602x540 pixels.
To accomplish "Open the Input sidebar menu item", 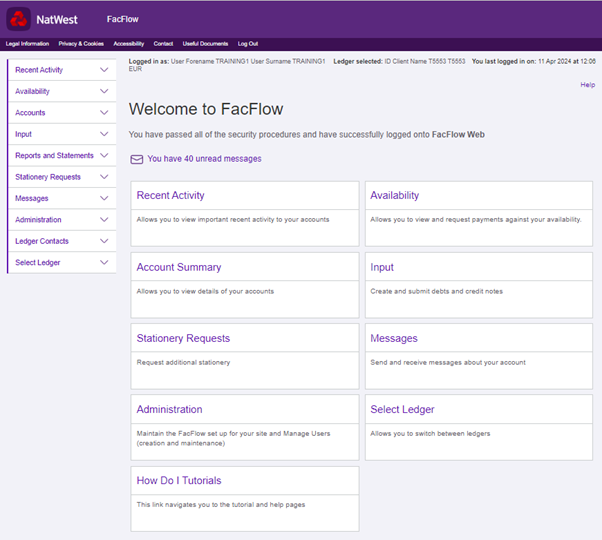I will click(x=24, y=134).
